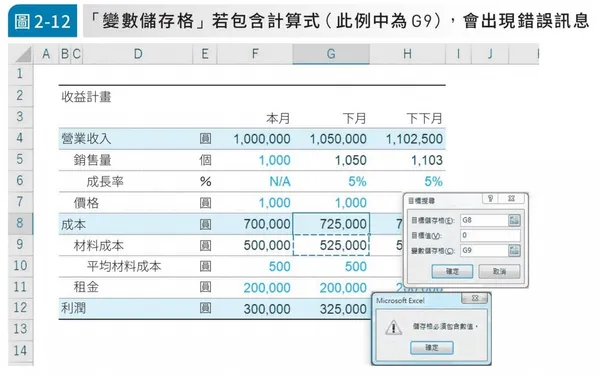Click 取消 in the 目標搜尋 dialog
600x376 pixels.
coord(499,271)
